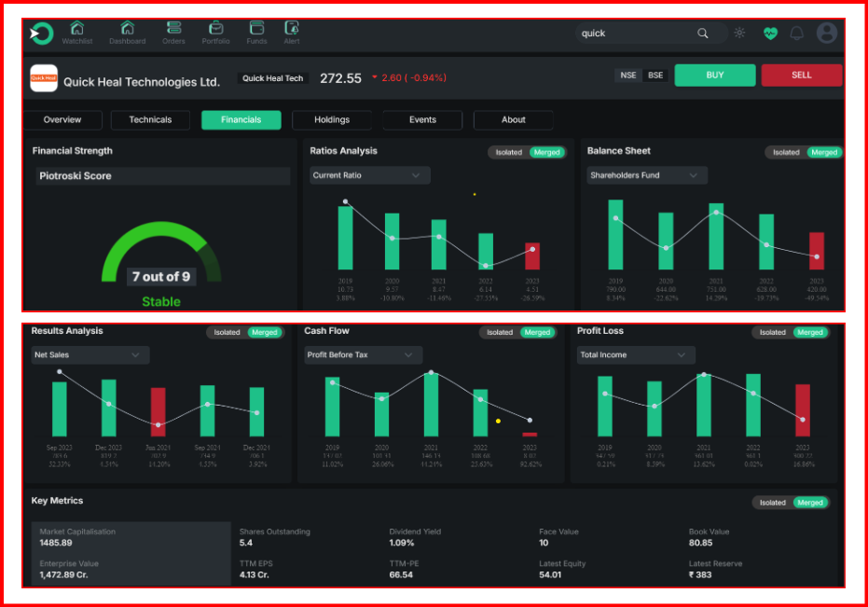Set Ratios Analysis to Isolated
Screen dimensions: 868x607
[x=509, y=152]
